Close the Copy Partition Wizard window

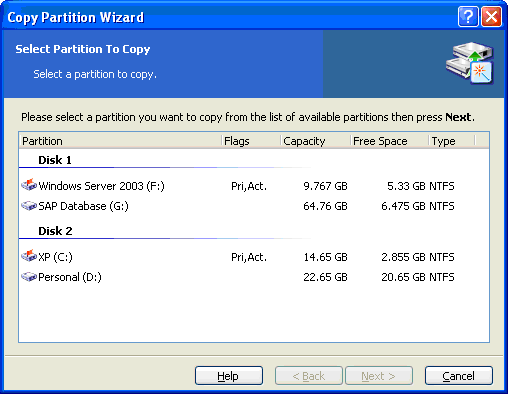pos(491,16)
